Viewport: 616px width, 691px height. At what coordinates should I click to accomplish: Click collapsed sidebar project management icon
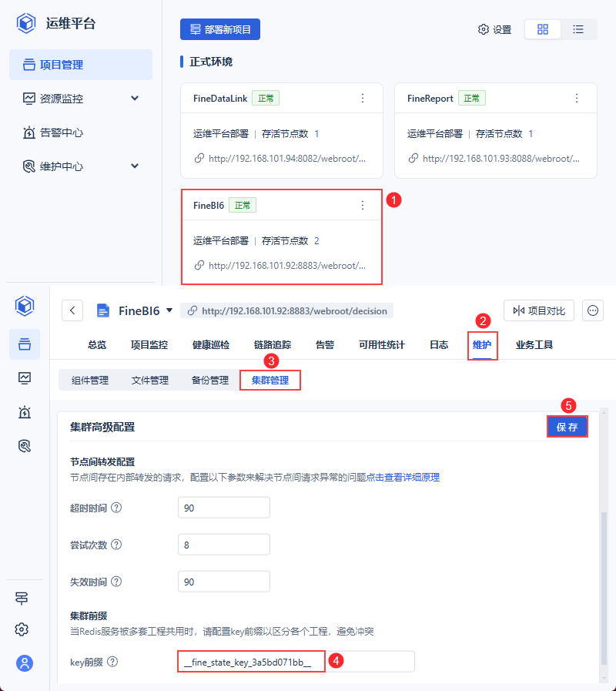point(25,344)
